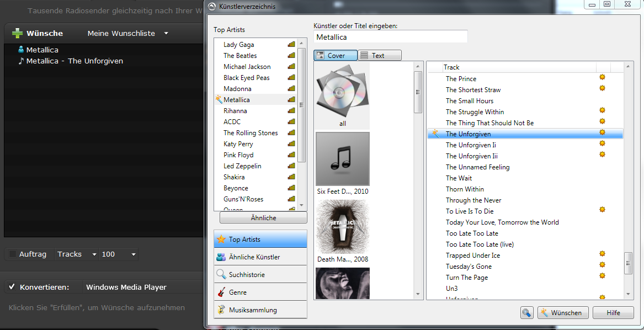Toggle the Auftrag checkbox
Image resolution: width=644 pixels, height=330 pixels.
pyautogui.click(x=13, y=254)
